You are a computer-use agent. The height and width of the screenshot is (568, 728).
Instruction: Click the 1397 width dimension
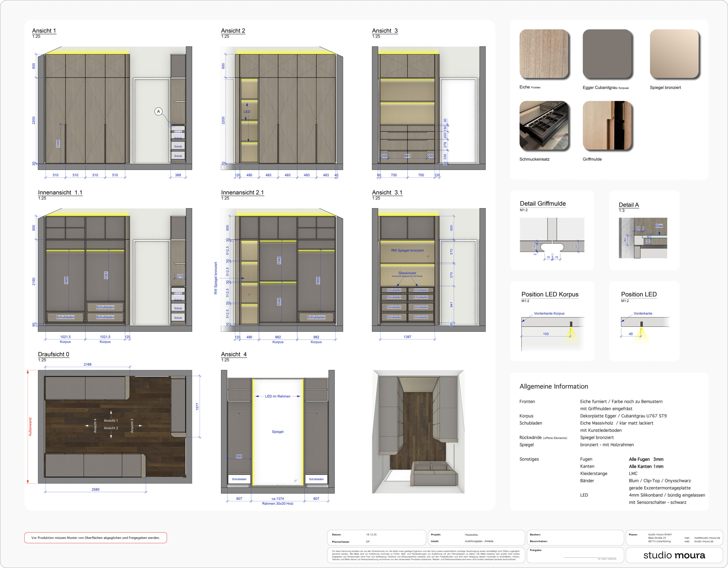(407, 337)
